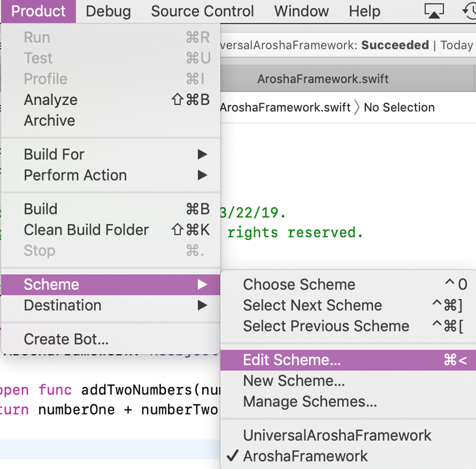Click the 'rights reserved.' comment in editor
476x469 pixels.
(x=295, y=233)
